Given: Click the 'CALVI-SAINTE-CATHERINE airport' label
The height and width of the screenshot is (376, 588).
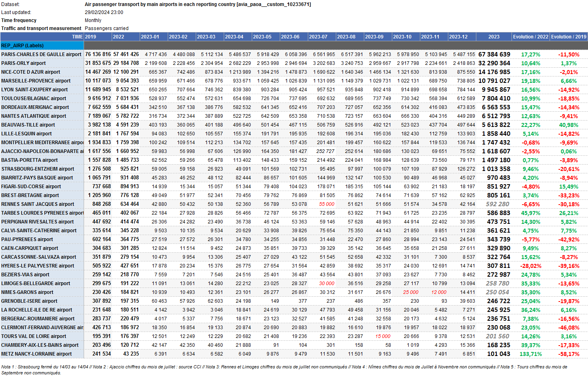Looking at the screenshot, I should pos(39,230).
